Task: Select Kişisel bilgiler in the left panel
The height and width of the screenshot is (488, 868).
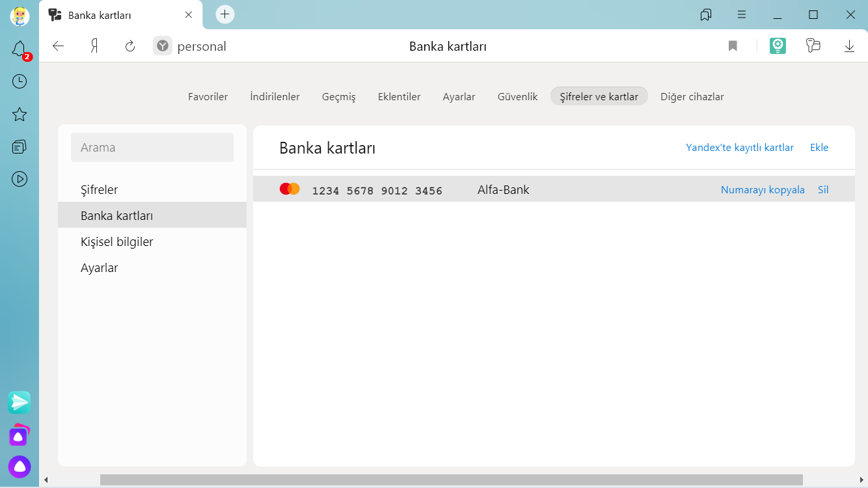Action: [152, 241]
